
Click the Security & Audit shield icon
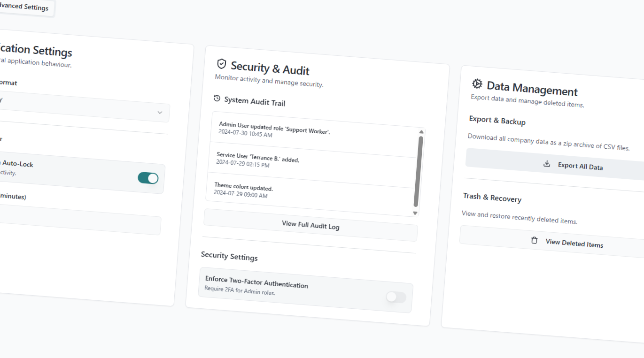[x=222, y=64]
